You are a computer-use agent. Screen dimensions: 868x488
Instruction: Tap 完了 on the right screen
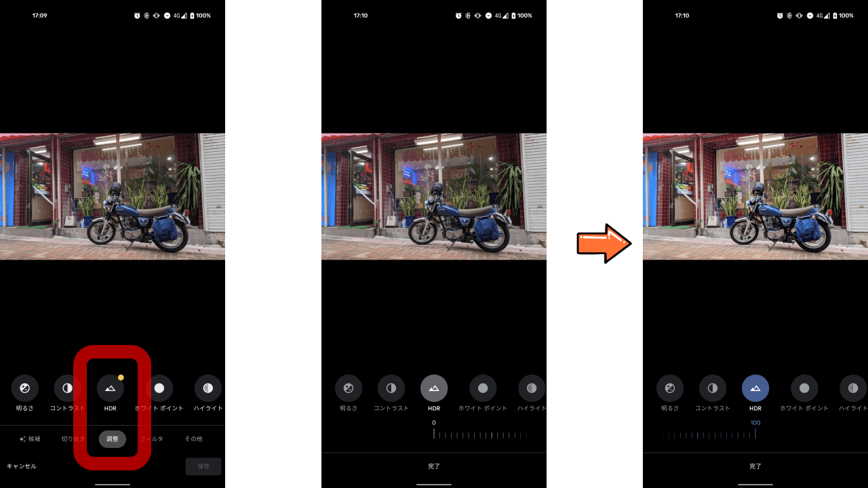[x=755, y=466]
